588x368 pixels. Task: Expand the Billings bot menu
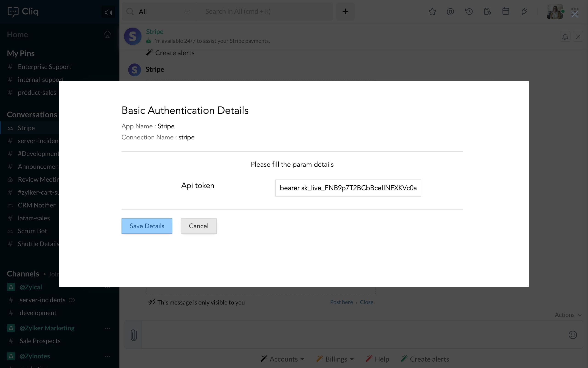335,359
